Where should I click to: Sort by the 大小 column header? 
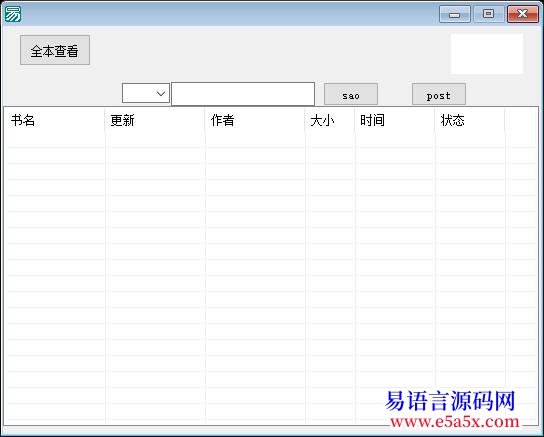[x=330, y=120]
